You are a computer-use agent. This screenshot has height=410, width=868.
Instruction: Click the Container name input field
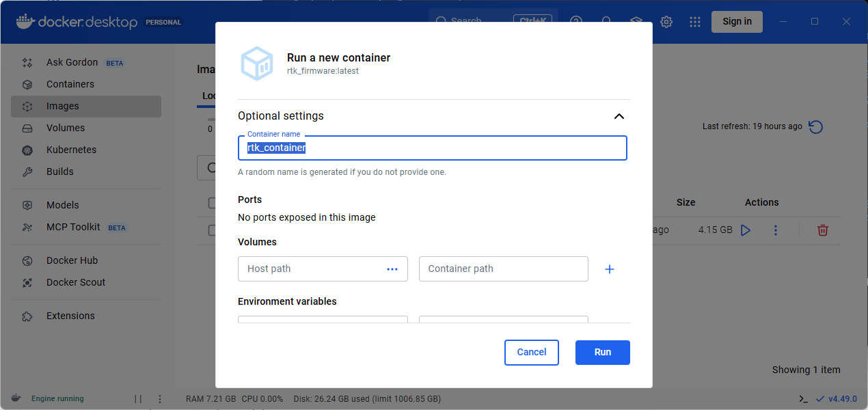click(431, 148)
